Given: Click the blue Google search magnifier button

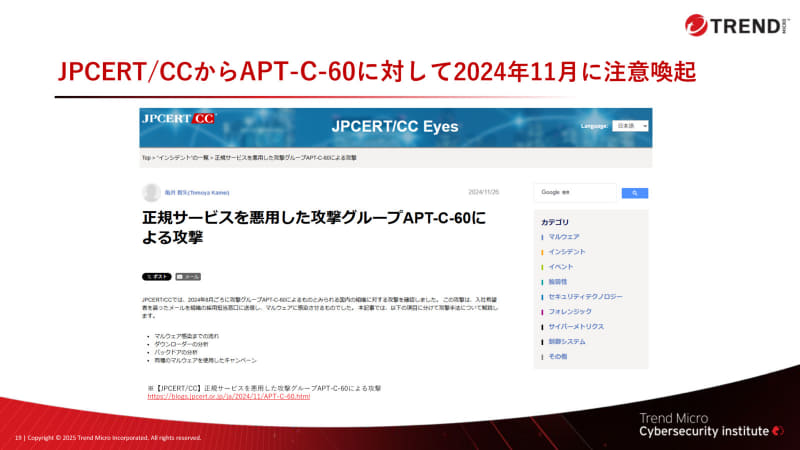Looking at the screenshot, I should [x=635, y=193].
